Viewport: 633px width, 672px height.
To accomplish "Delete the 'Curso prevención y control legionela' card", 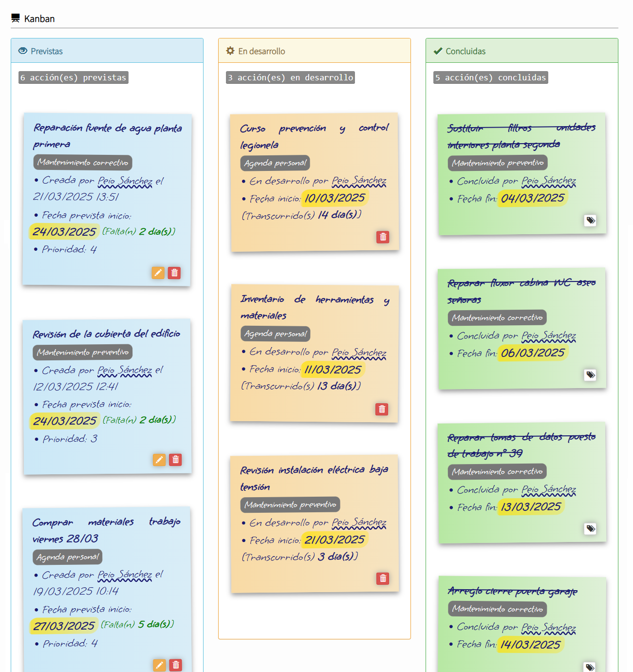I will [383, 237].
